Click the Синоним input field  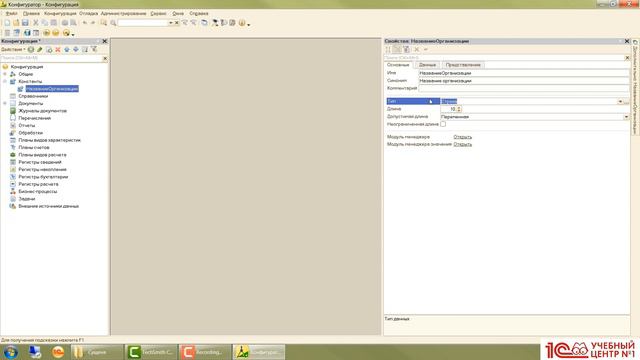[524, 81]
